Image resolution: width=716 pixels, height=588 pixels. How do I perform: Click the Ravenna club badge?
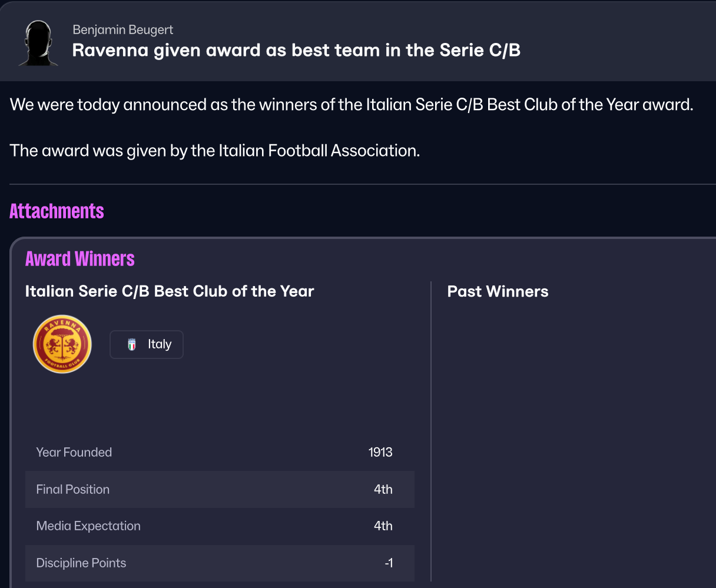pos(62,344)
